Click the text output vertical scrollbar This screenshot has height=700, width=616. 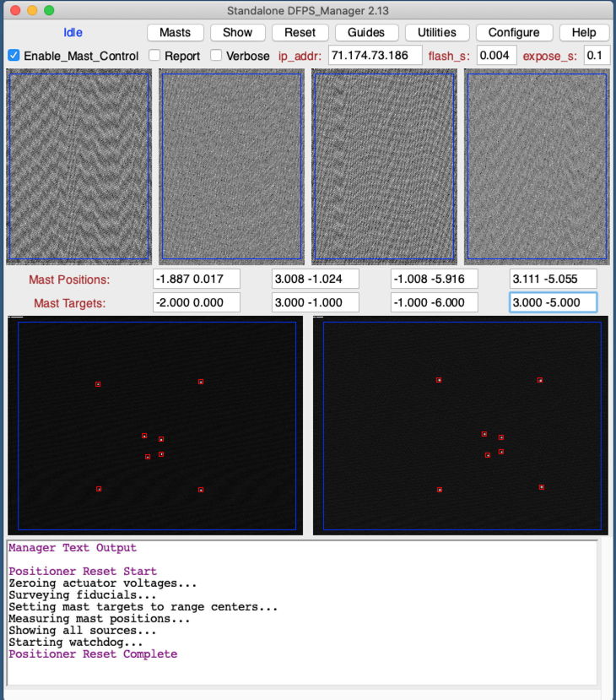(x=605, y=612)
